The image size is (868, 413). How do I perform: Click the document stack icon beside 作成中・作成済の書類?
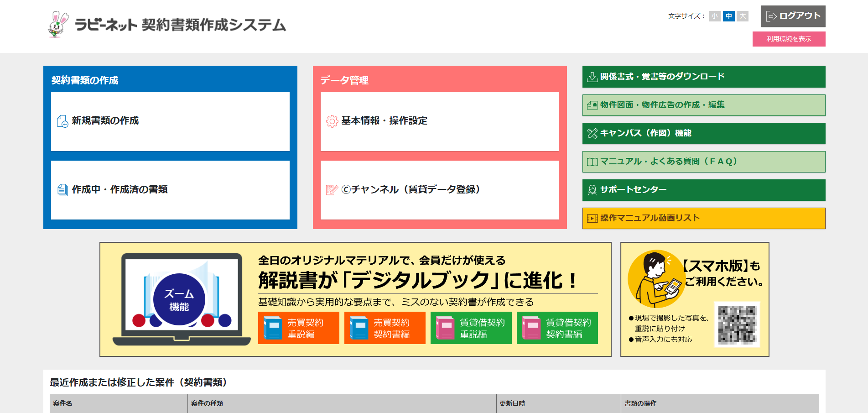pyautogui.click(x=62, y=190)
